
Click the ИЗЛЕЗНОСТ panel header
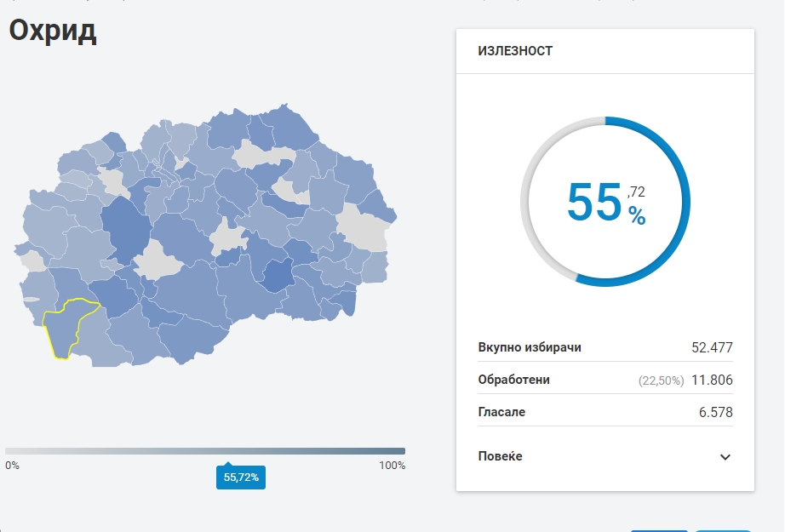coord(515,51)
